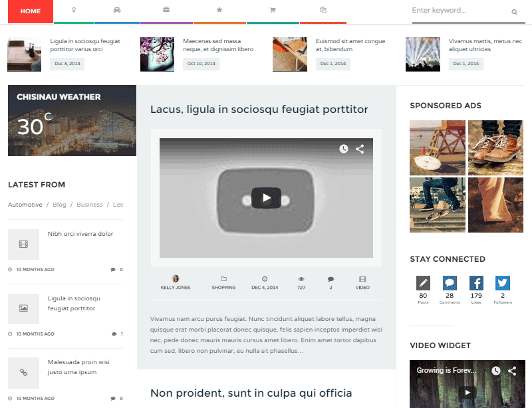Click the comment icon for Nibh orci viverra
Screen dimensions: 532x408
tap(112, 270)
